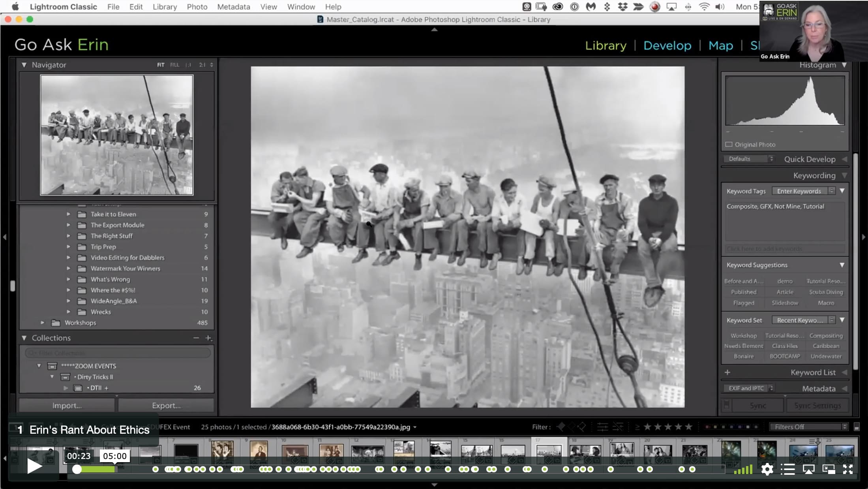Click the red recording icon in the menu bar
The height and width of the screenshot is (489, 868).
point(655,7)
